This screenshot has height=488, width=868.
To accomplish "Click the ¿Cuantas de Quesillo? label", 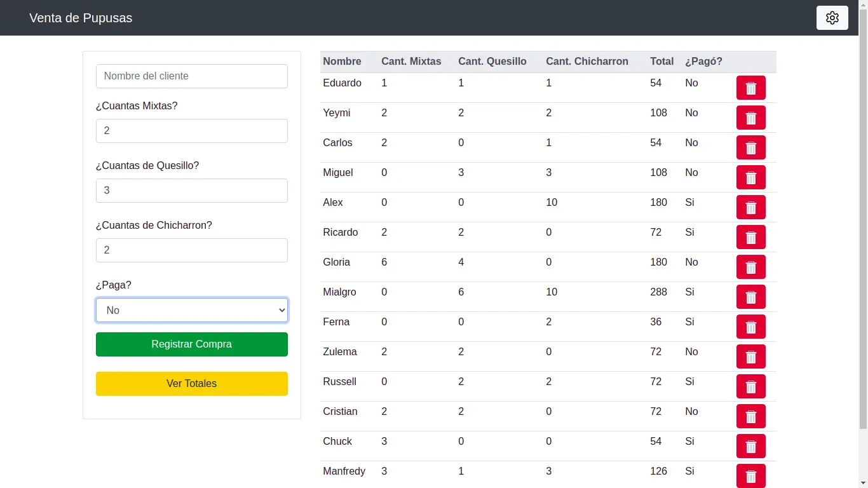I will [x=147, y=166].
